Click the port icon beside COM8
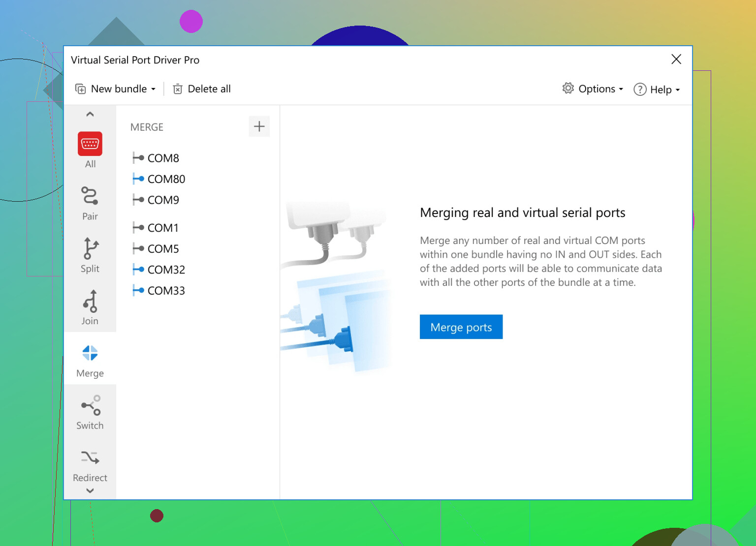Screen dimensions: 756x546 pos(138,158)
